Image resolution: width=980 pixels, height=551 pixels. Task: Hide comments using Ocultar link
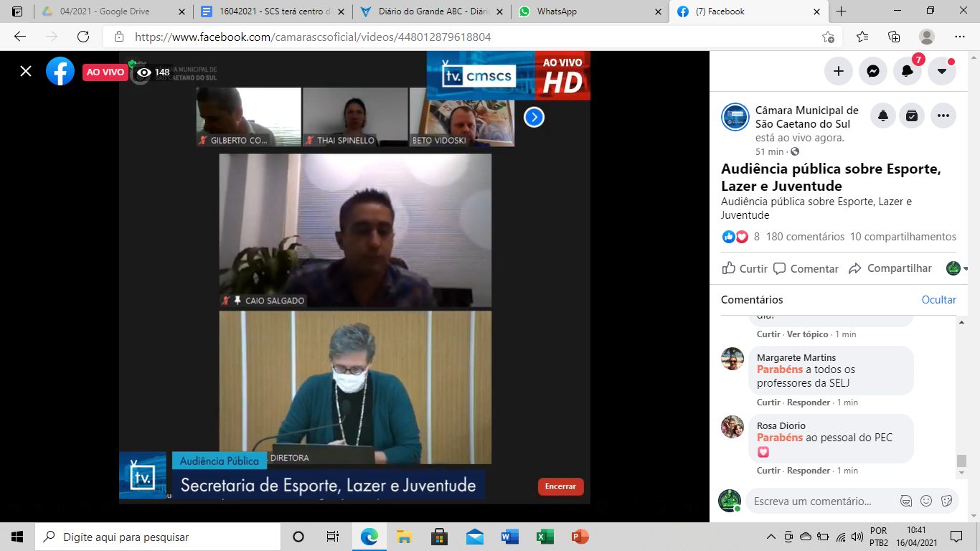(x=938, y=300)
